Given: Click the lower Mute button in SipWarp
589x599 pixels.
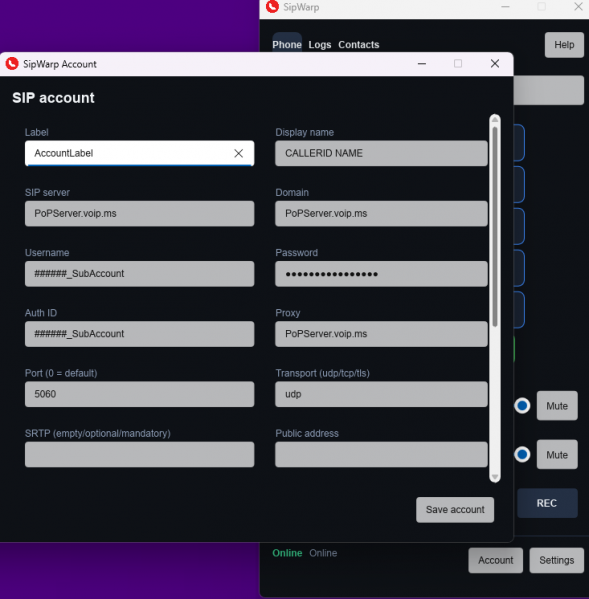Looking at the screenshot, I should point(557,455).
